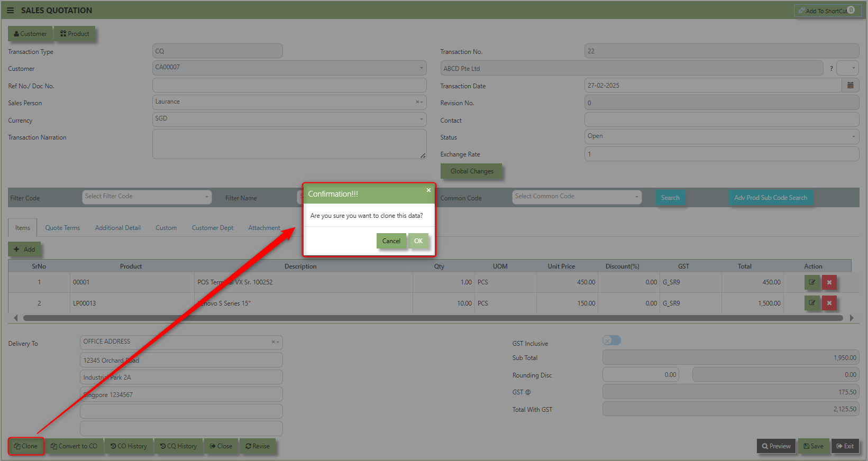Delete the LP00013 row with red X
This screenshot has height=461, width=868.
[829, 303]
